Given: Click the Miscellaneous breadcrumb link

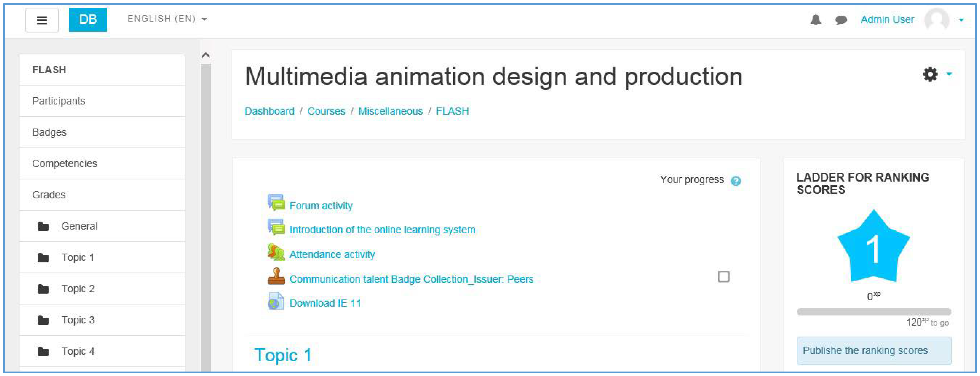Looking at the screenshot, I should (390, 111).
